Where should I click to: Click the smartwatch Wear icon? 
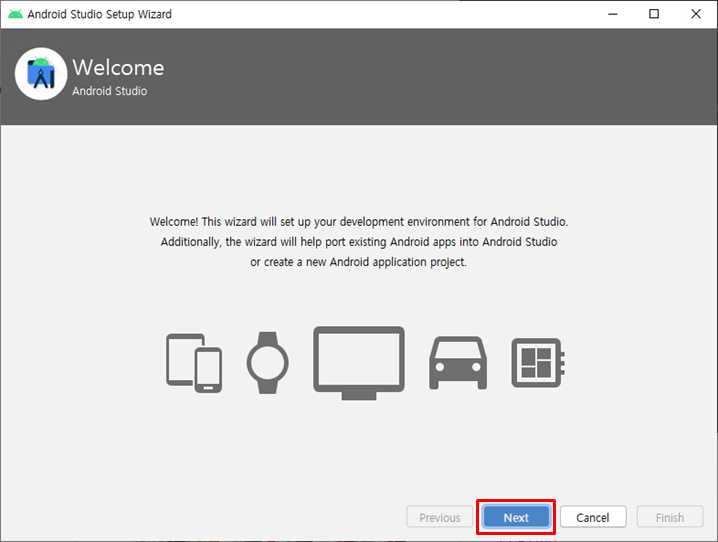(268, 363)
